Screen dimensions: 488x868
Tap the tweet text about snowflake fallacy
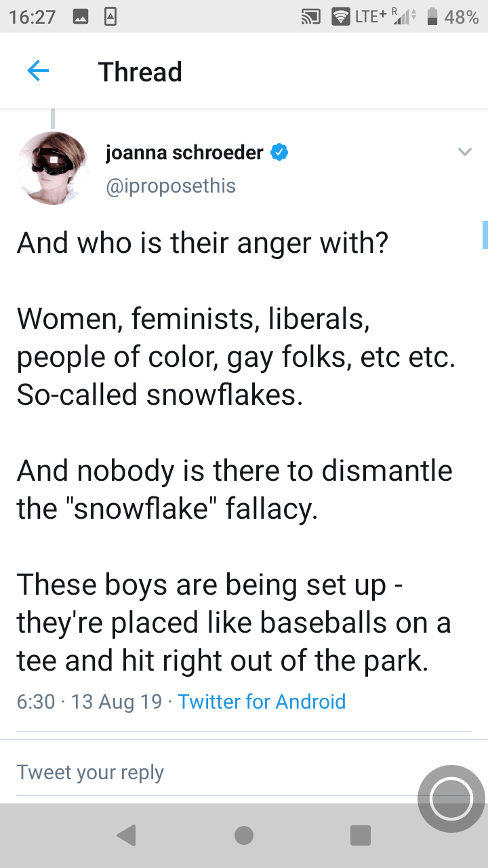pos(235,489)
